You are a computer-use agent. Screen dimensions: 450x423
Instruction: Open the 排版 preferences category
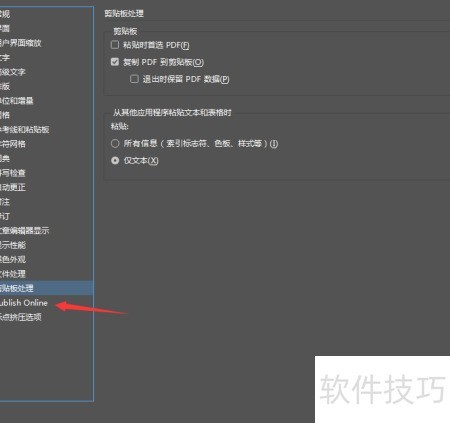pyautogui.click(x=46, y=86)
